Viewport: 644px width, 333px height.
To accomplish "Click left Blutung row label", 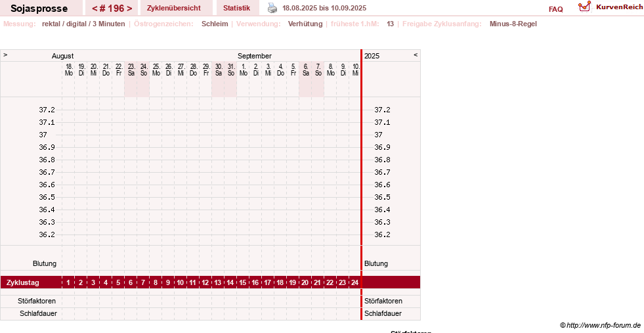I will pyautogui.click(x=45, y=263).
